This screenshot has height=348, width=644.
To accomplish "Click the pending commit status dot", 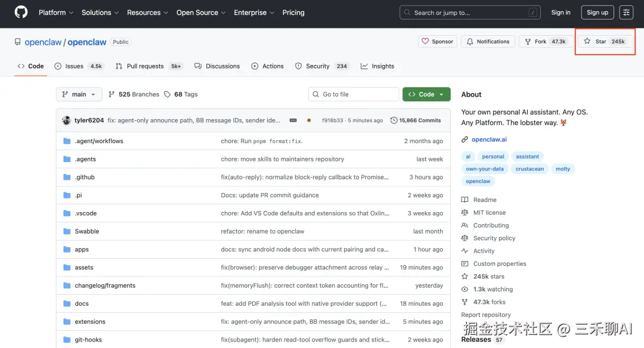I will tap(309, 120).
